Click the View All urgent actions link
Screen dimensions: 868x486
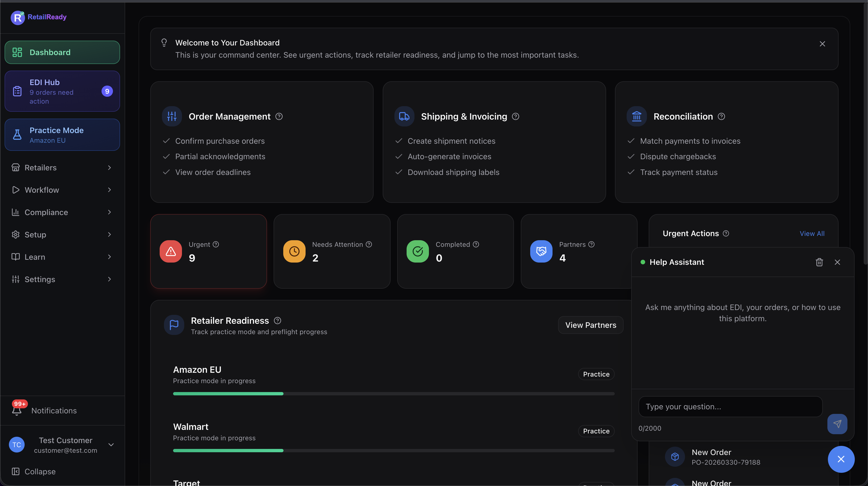point(812,233)
